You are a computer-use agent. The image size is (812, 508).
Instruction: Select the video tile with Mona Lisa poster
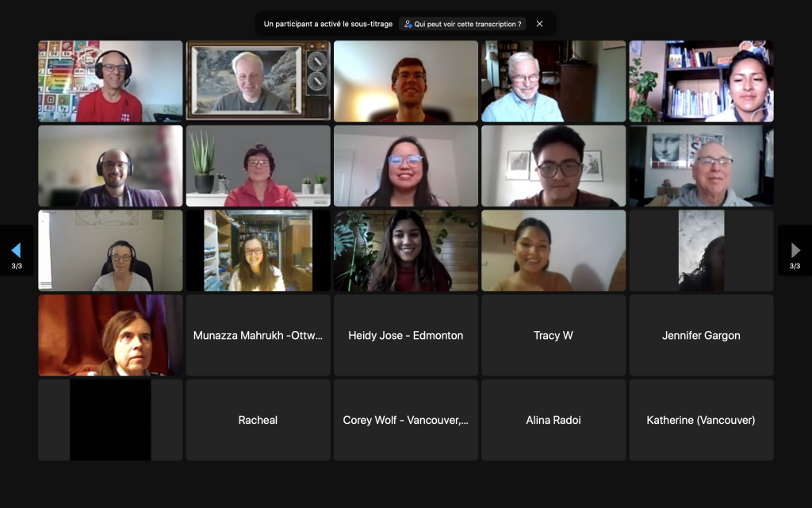(x=701, y=166)
